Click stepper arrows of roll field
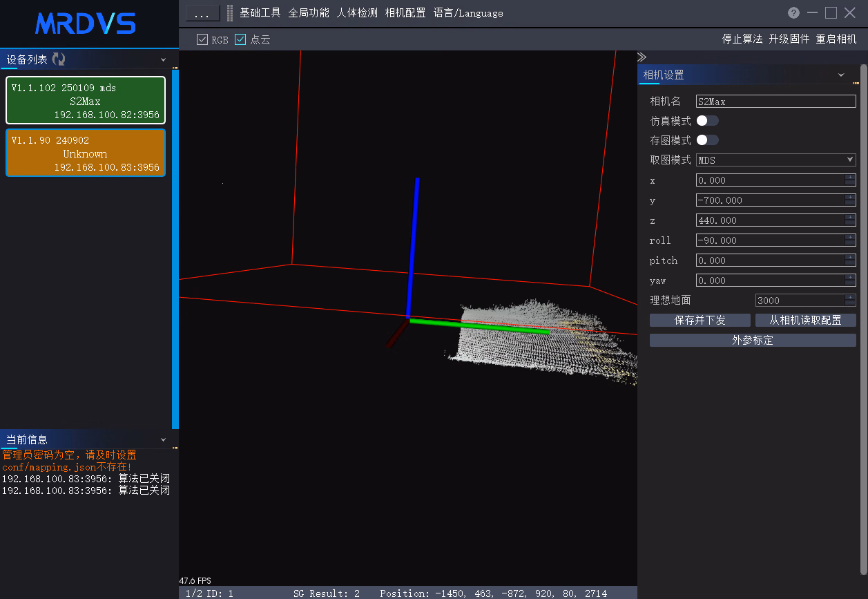868x599 pixels. coord(850,240)
